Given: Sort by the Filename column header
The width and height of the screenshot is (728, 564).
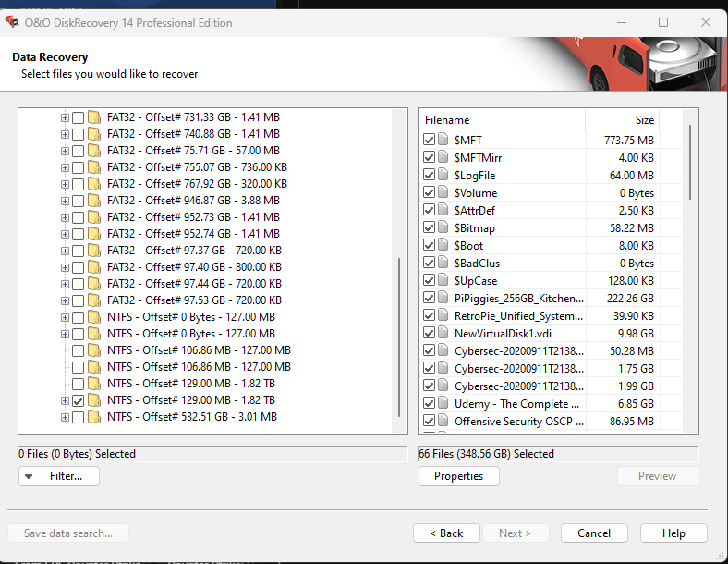Looking at the screenshot, I should [502, 120].
